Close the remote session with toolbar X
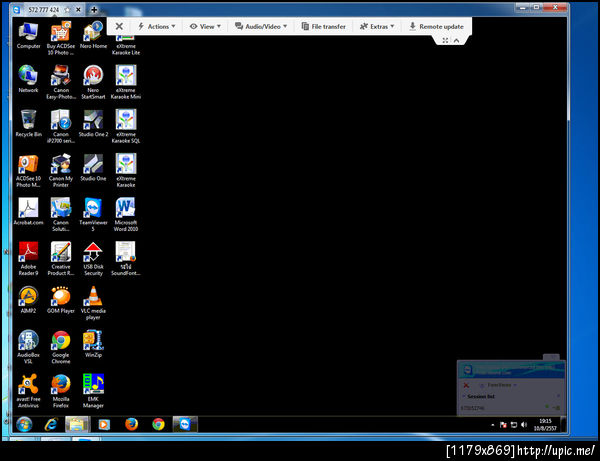Image resolution: width=600 pixels, height=461 pixels. click(119, 26)
